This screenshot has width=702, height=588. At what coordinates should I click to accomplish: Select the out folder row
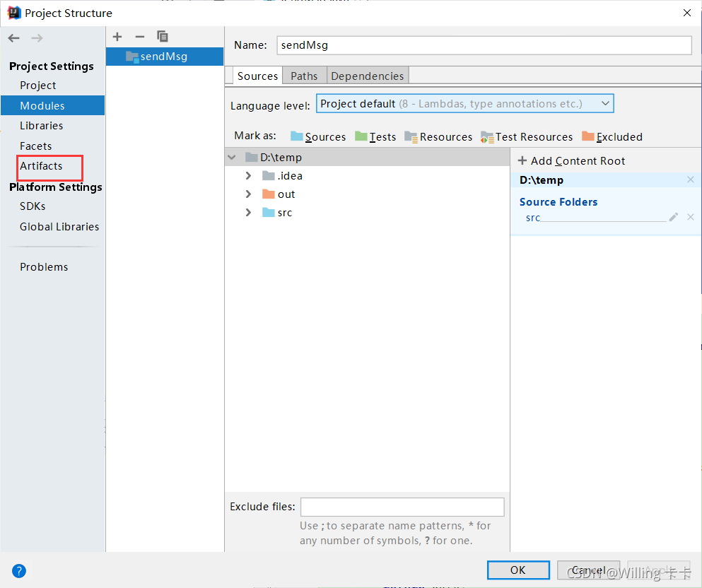(x=367, y=194)
